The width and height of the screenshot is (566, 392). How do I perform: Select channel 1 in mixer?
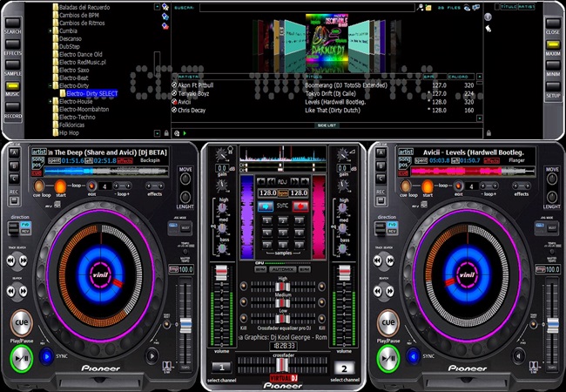tap(222, 368)
